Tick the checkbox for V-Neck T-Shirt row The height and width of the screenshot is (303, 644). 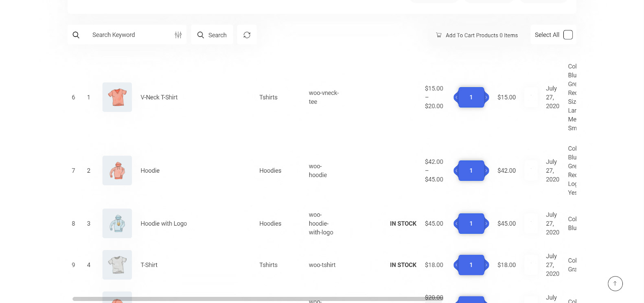click(x=531, y=97)
